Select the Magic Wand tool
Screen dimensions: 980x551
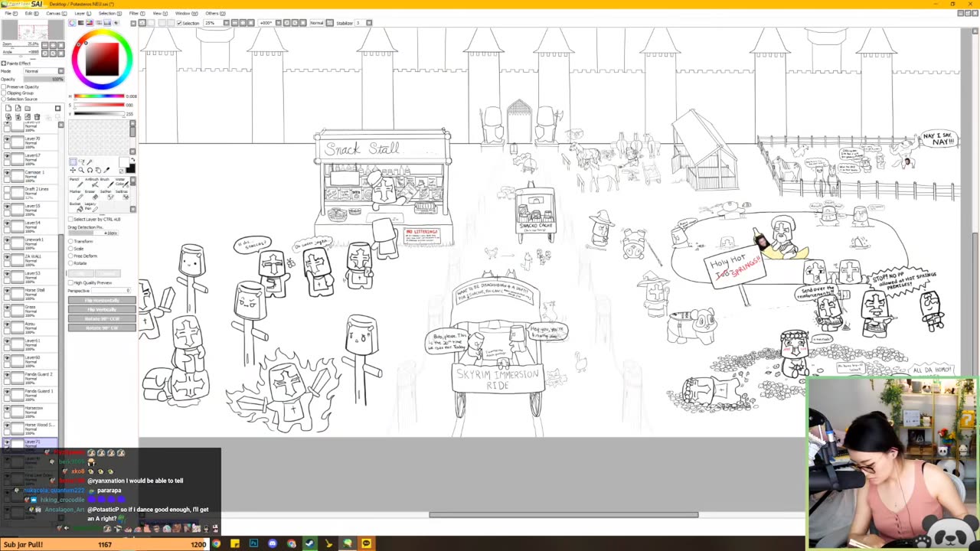click(90, 162)
